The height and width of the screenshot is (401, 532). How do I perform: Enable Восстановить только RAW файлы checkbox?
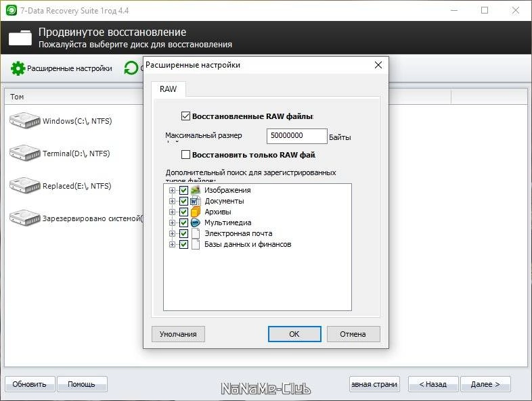pyautogui.click(x=185, y=155)
